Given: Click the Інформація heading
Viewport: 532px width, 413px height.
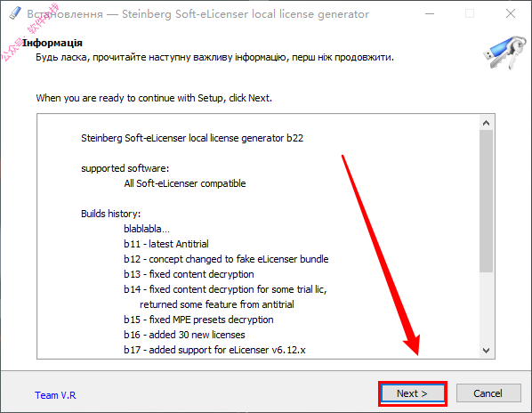Looking at the screenshot, I should click(52, 43).
